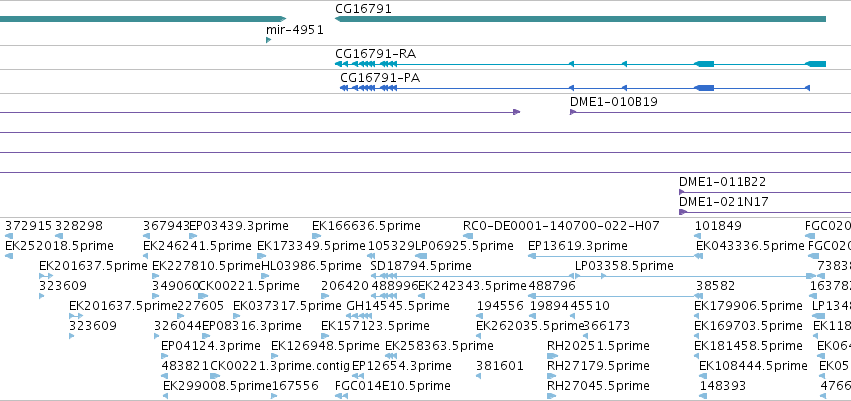Select the DME1-010B19 clone label
The width and height of the screenshot is (851, 401).
click(x=614, y=101)
